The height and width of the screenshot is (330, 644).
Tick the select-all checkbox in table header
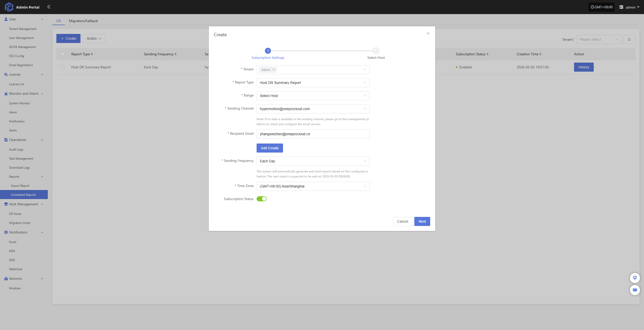(x=62, y=54)
